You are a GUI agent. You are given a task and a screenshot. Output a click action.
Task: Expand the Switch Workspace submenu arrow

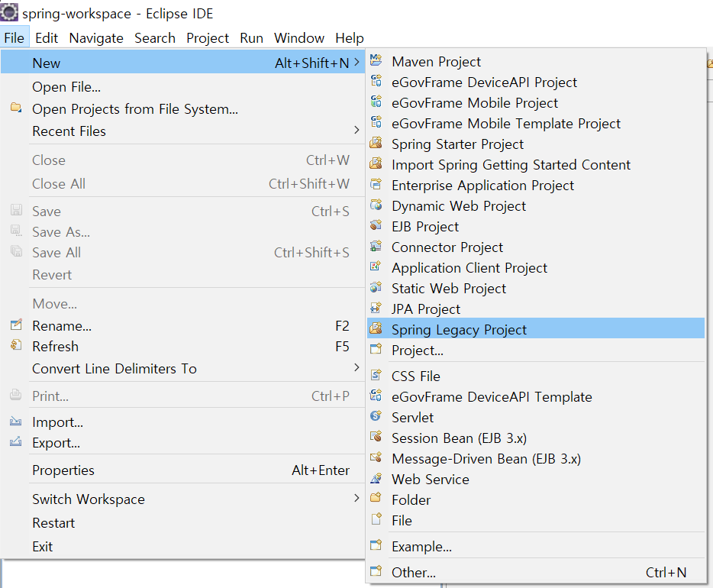point(357,498)
